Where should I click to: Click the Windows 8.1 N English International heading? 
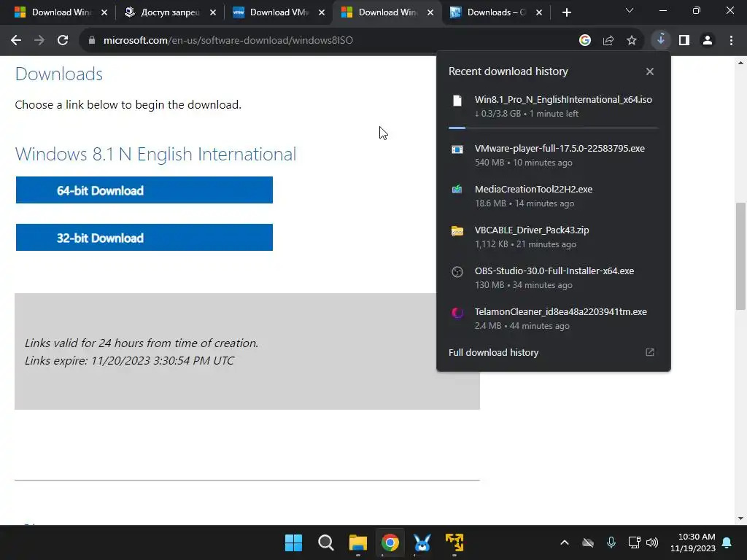pos(155,155)
